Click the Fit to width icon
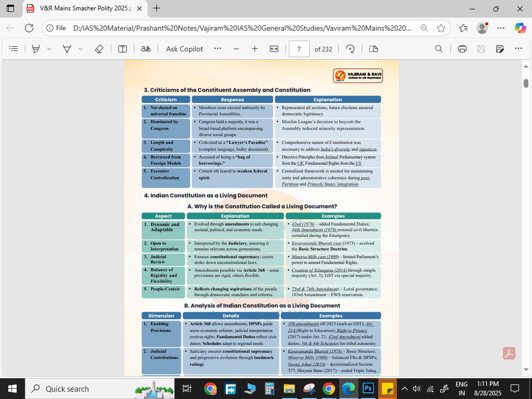This screenshot has width=532, height=399. coord(274,49)
